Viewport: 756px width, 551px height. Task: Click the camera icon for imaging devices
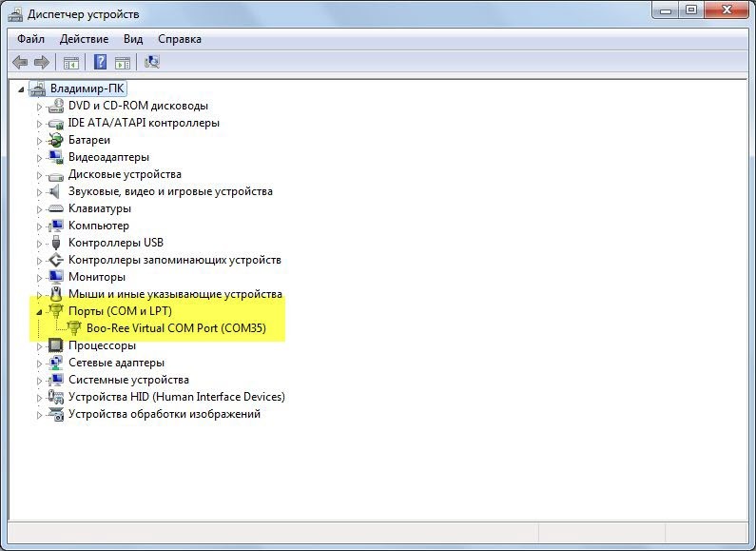tap(56, 414)
